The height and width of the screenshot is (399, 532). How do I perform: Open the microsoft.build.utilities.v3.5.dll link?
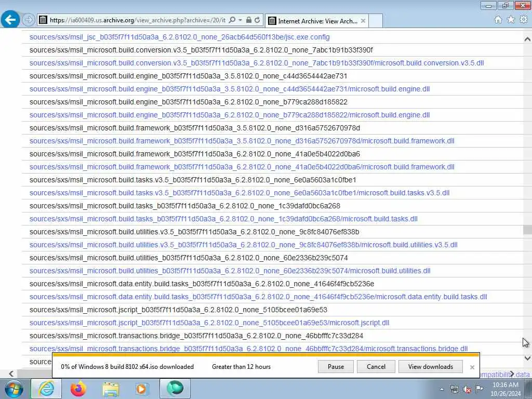[243, 245]
